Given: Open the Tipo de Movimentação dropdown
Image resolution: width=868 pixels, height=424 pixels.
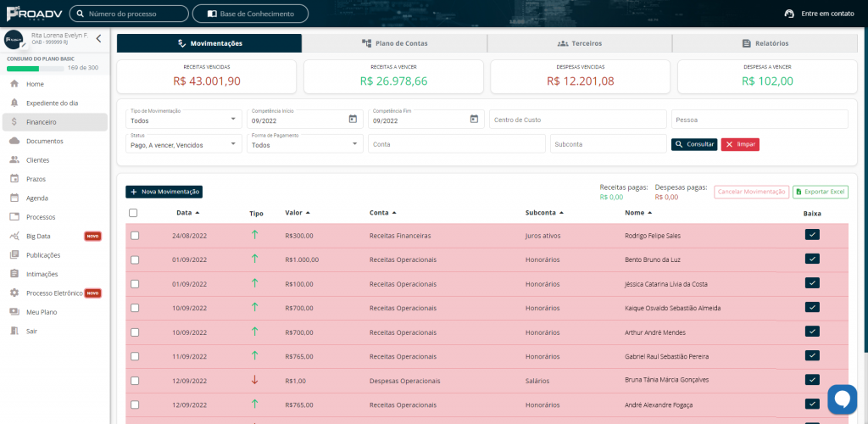Looking at the screenshot, I should point(184,119).
